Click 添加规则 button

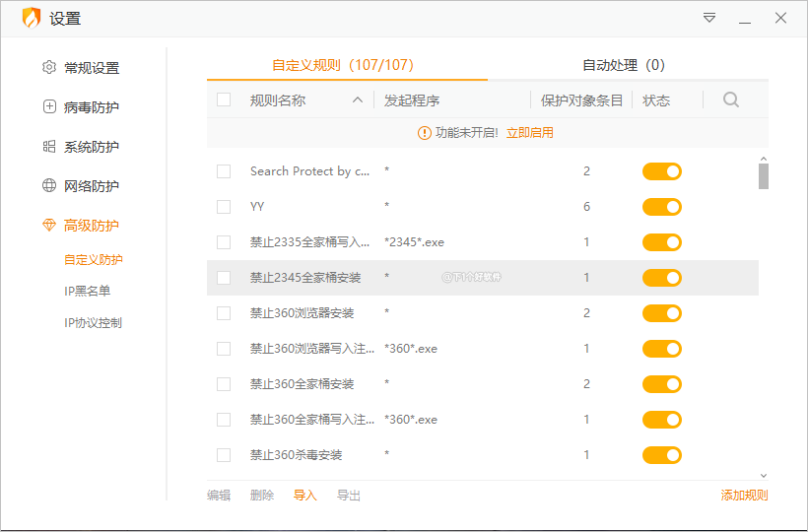coord(744,496)
